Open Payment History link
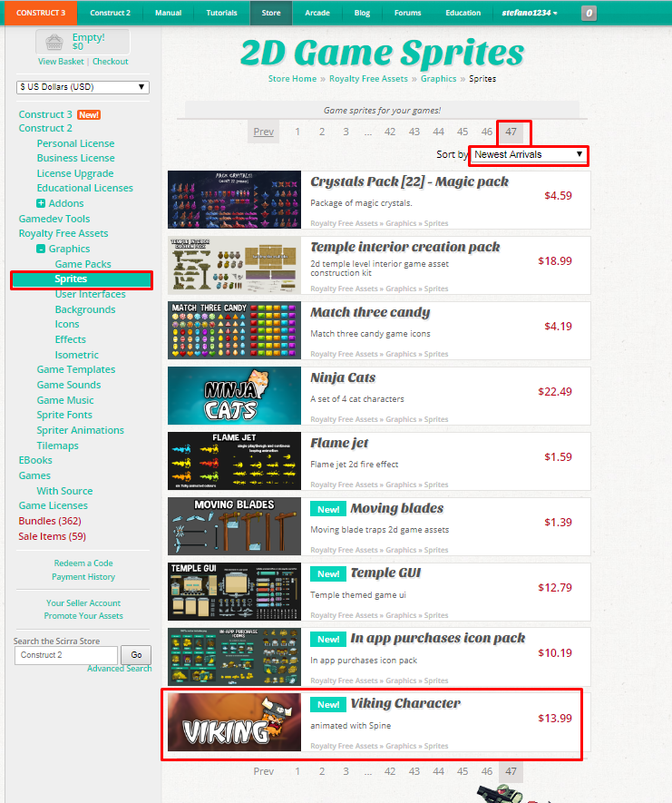The width and height of the screenshot is (672, 803). pyautogui.click(x=83, y=577)
